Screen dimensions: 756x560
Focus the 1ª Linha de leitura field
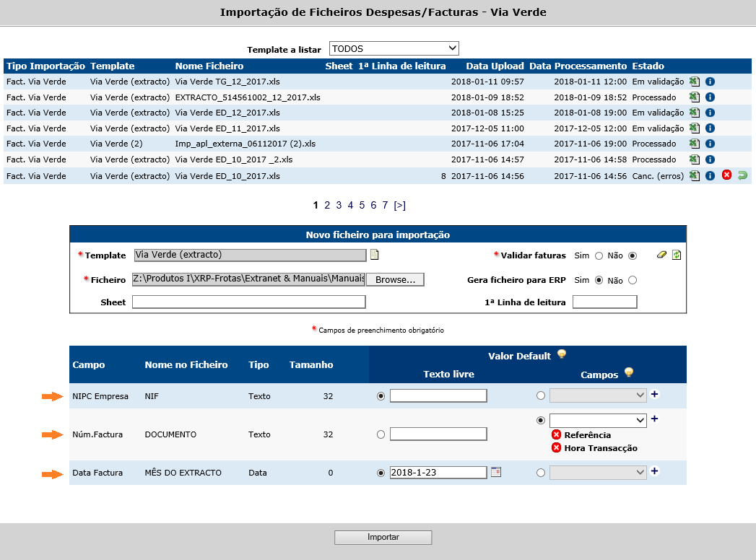[604, 302]
